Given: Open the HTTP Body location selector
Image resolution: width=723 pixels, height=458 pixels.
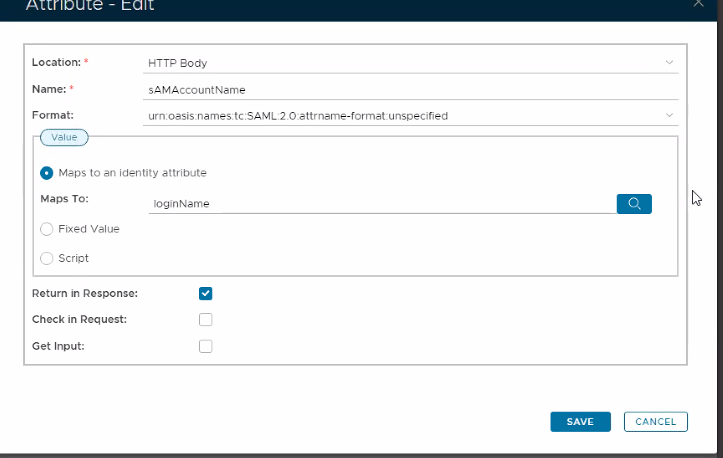Looking at the screenshot, I should (400, 63).
